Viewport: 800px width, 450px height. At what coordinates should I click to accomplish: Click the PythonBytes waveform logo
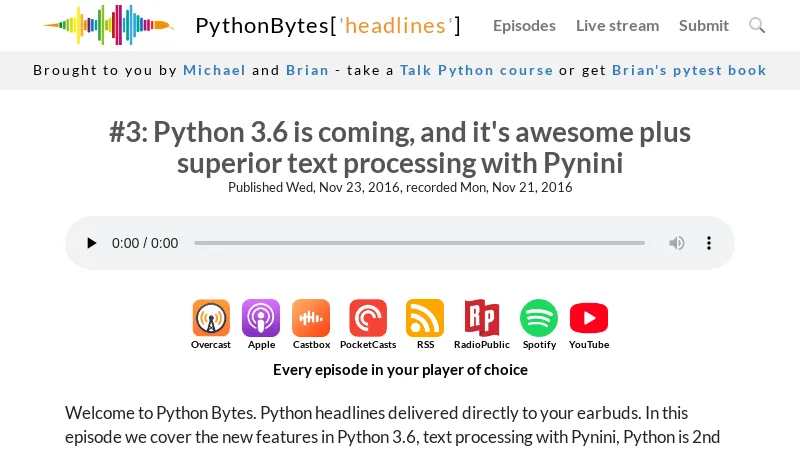click(x=108, y=26)
